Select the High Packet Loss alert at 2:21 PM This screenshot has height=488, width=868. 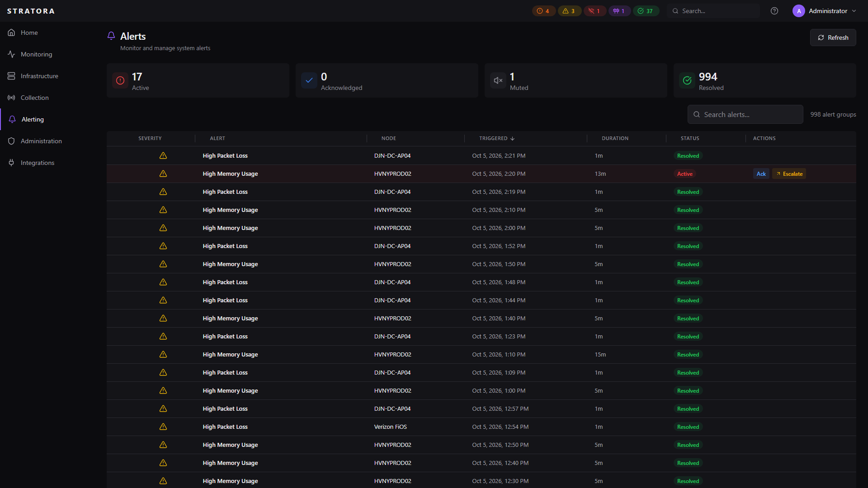(481, 155)
